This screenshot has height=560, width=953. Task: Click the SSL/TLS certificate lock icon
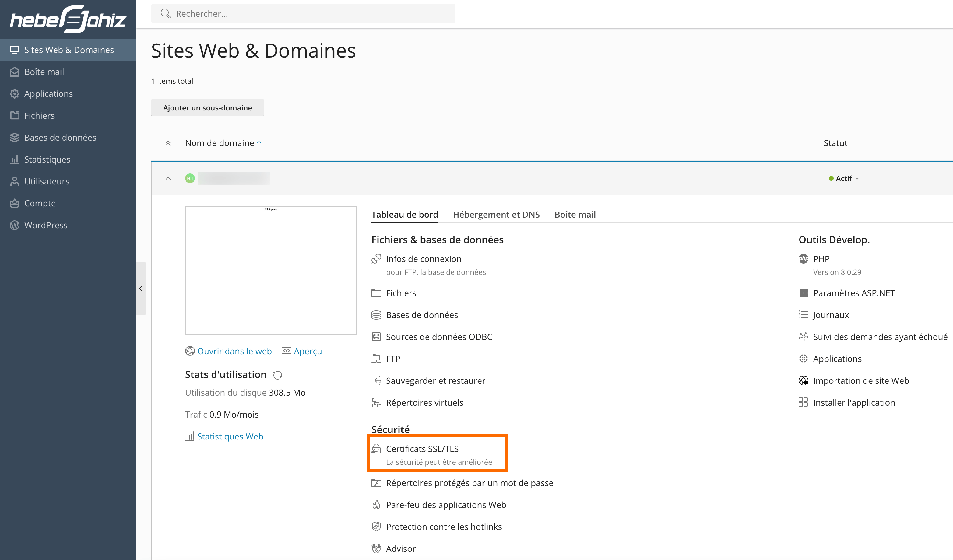tap(376, 449)
